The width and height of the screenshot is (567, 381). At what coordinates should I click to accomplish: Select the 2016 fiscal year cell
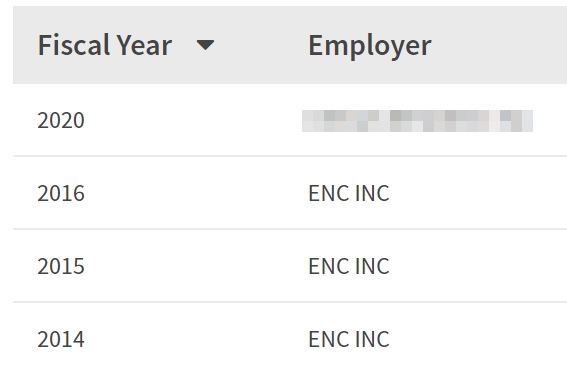61,193
